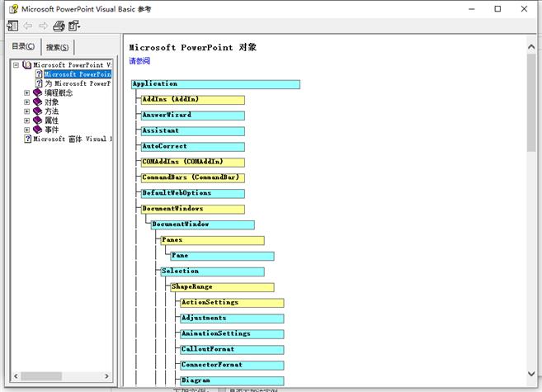The height and width of the screenshot is (392, 542).
Task: Click the purple book icon beside 事件
Action: 37,130
